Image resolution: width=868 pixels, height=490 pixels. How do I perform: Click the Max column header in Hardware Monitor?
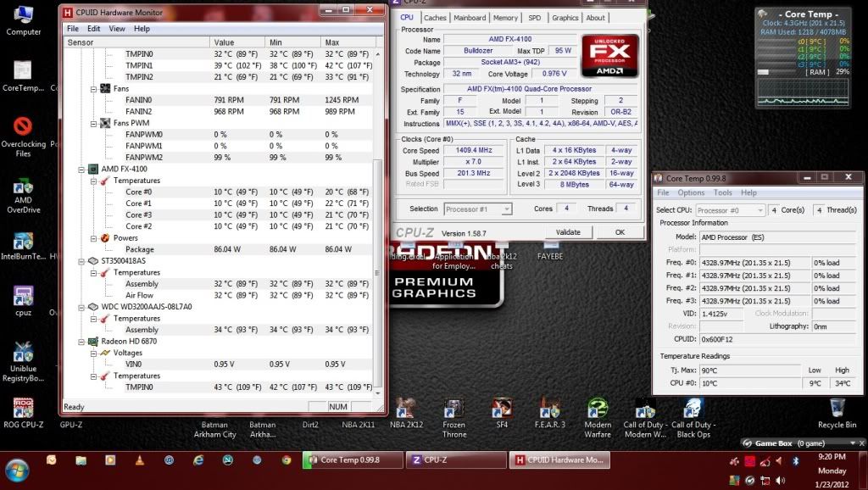pyautogui.click(x=348, y=42)
